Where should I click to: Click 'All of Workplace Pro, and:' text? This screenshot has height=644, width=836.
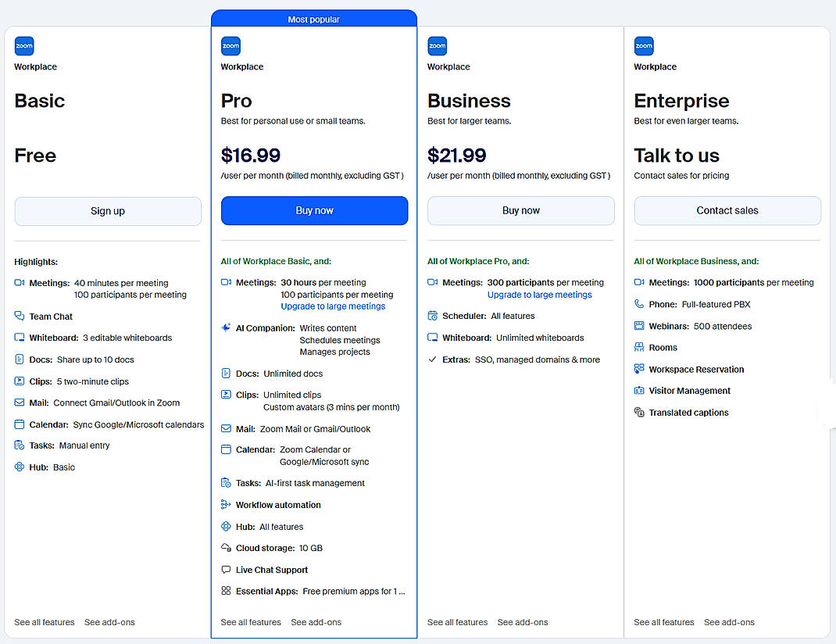pyautogui.click(x=478, y=261)
